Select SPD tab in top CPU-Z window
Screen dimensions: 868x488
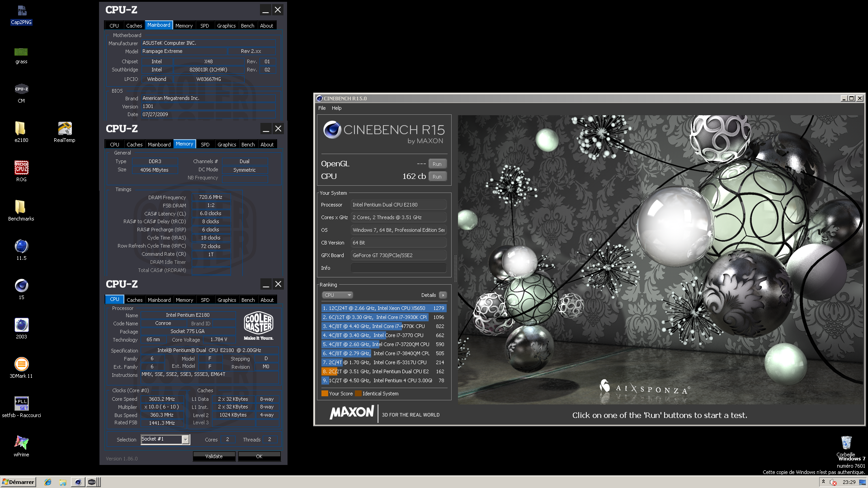tap(205, 26)
